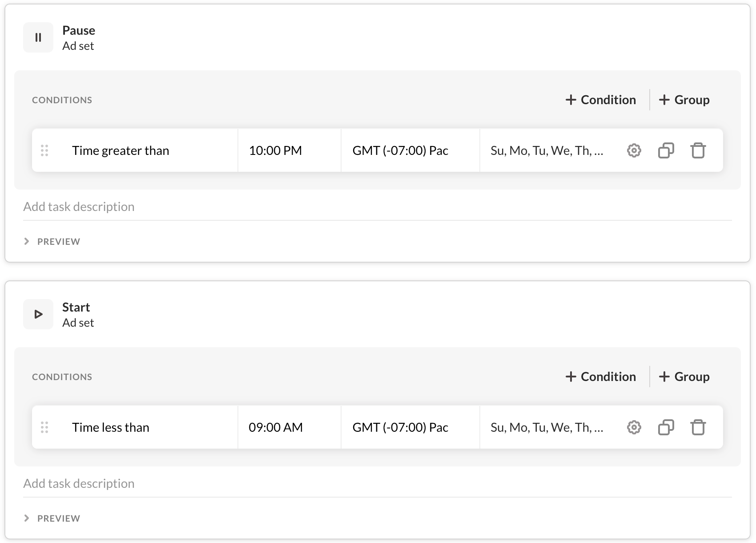Open the Time greater than metric dropdown

click(x=149, y=150)
